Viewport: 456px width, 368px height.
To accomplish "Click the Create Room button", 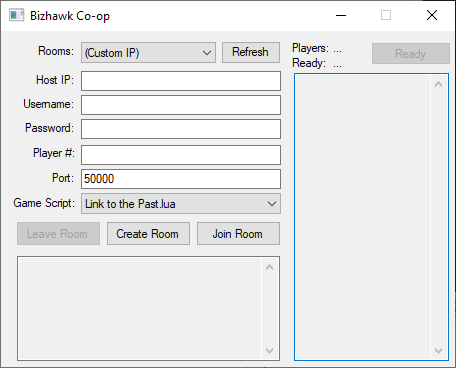I will pyautogui.click(x=148, y=234).
